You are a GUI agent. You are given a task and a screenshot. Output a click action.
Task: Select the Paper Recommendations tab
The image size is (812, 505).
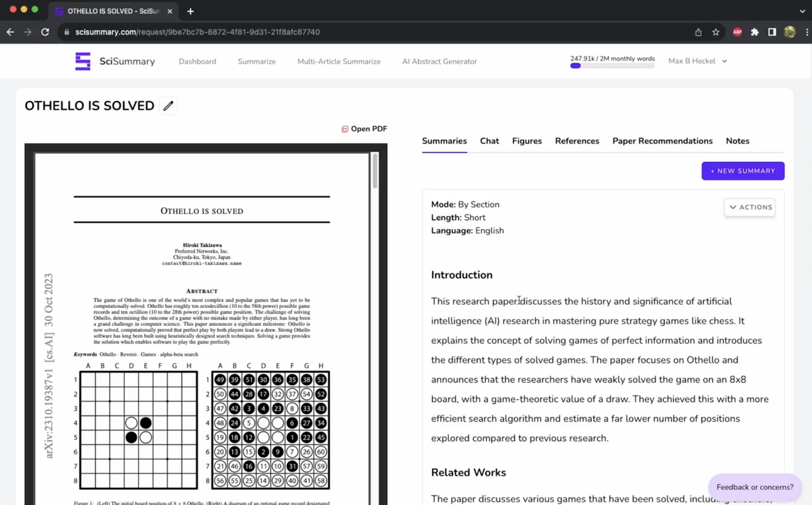662,141
